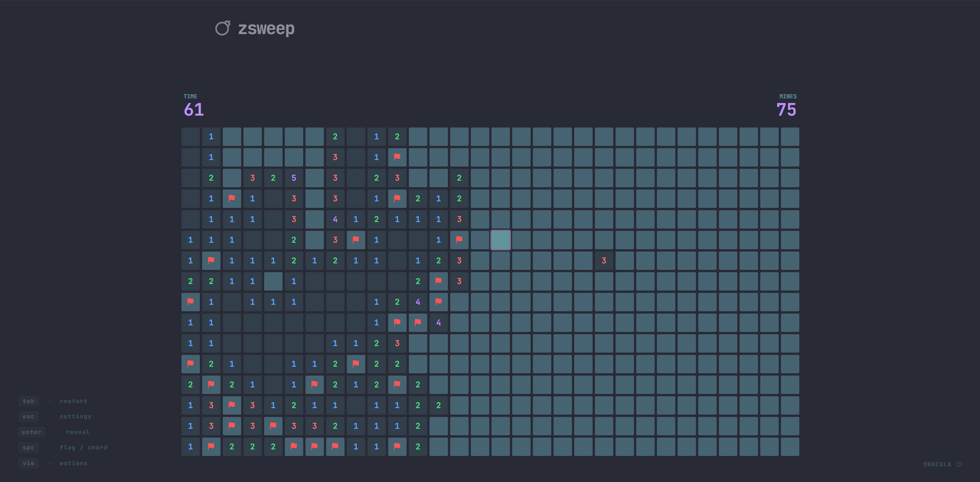Click the flag between the two 3s in second-bottom row
Screen dimensions: 980x482
pyautogui.click(x=232, y=426)
